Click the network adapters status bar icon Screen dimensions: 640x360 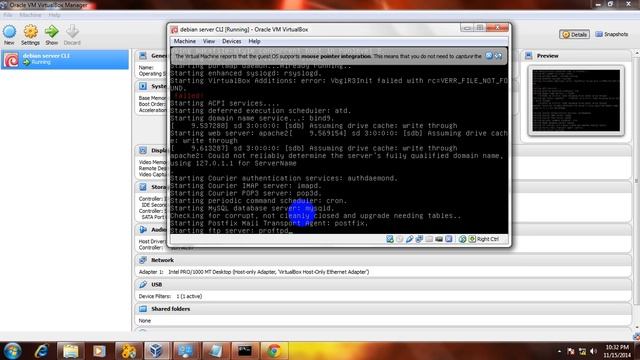point(419,239)
